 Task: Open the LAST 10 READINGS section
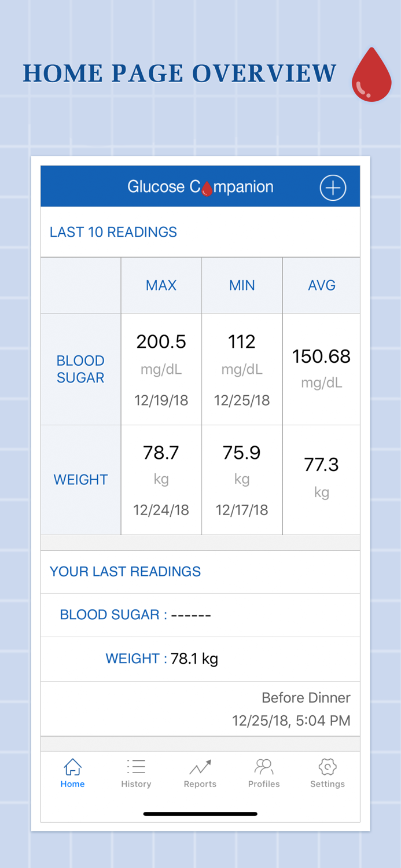[113, 232]
